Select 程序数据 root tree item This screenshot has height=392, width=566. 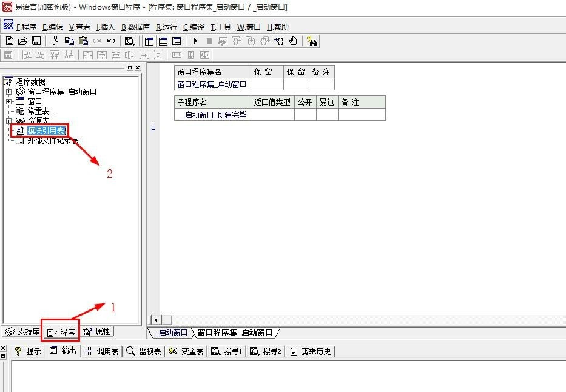coord(31,82)
